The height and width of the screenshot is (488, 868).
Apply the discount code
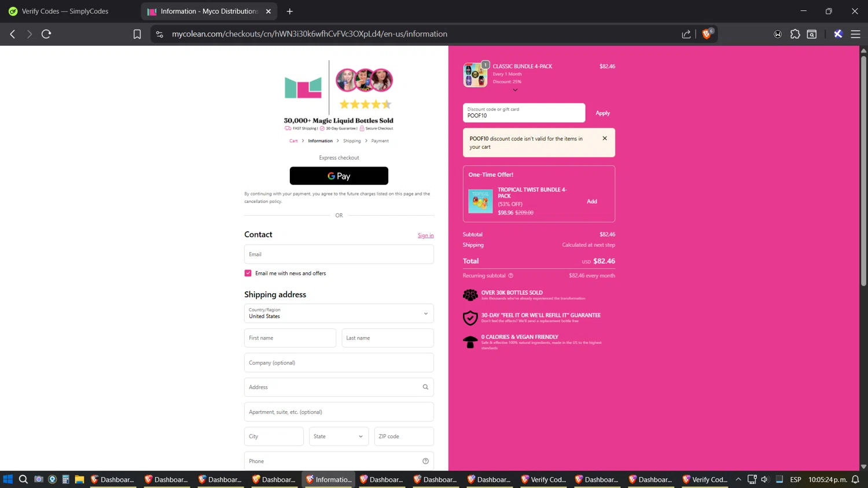[602, 113]
